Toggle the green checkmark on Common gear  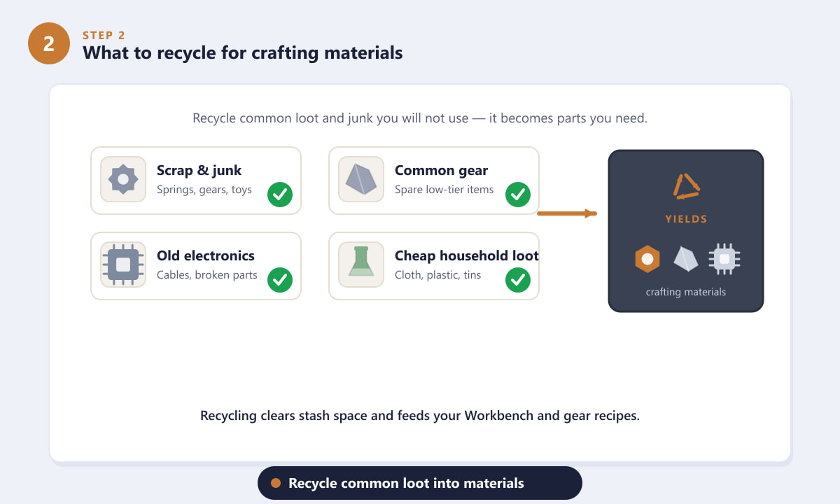click(x=518, y=195)
